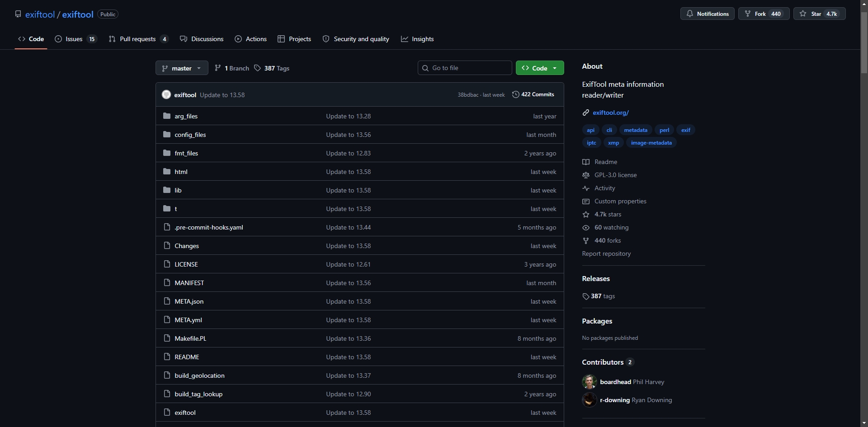Open the 422 Commits history link
Image resolution: width=868 pixels, height=427 pixels.
click(x=533, y=94)
